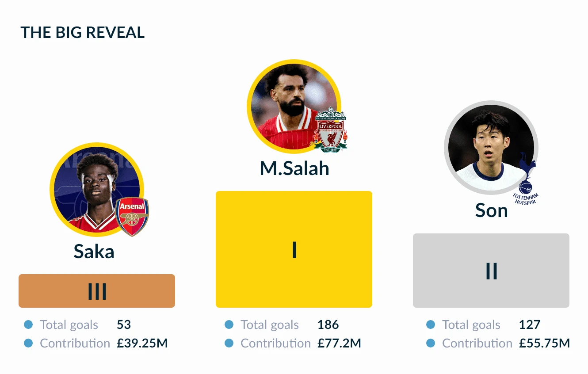
Task: Click the Liverpool club crest badge
Action: click(330, 130)
